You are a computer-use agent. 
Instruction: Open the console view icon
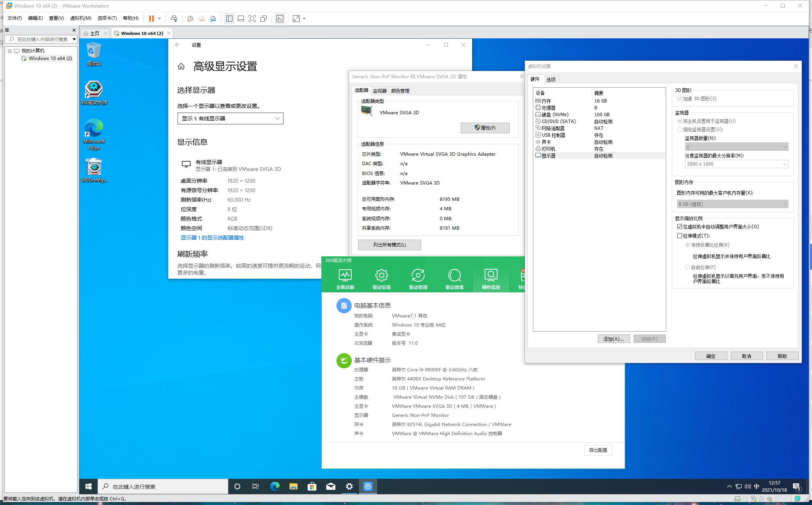tap(280, 18)
